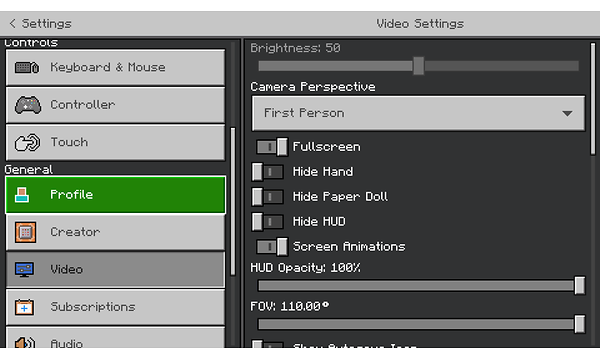Image resolution: width=600 pixels, height=360 pixels.
Task: Go back using the Settings chevron
Action: pos(13,23)
